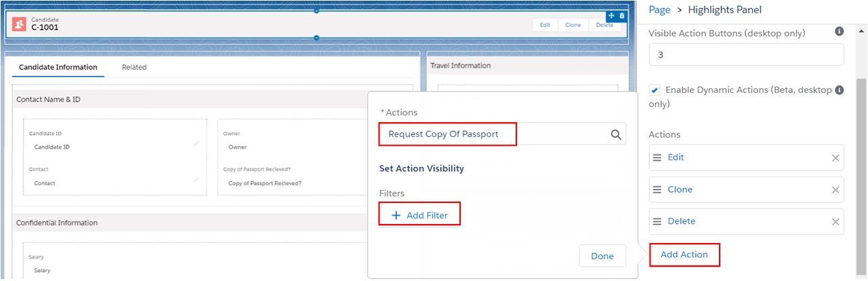Click the drag handle of the Edit action

(x=657, y=157)
